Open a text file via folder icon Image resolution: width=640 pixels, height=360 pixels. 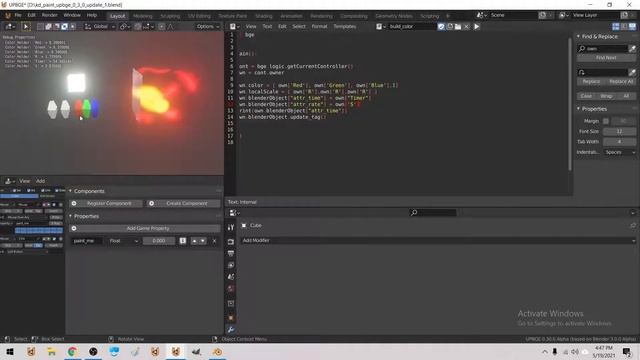458,27
